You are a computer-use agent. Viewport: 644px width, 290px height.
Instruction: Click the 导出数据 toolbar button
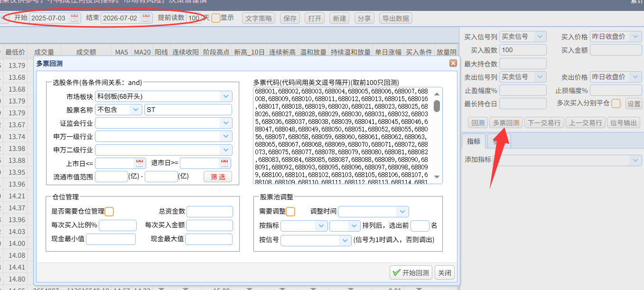click(395, 18)
